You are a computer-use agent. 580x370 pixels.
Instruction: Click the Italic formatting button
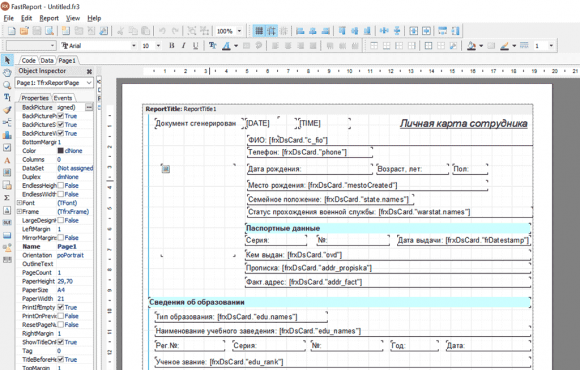tap(183, 46)
